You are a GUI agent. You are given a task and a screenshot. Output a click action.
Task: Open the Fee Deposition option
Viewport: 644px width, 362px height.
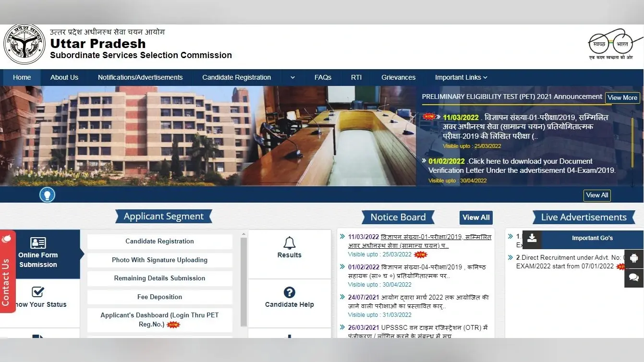pyautogui.click(x=159, y=297)
